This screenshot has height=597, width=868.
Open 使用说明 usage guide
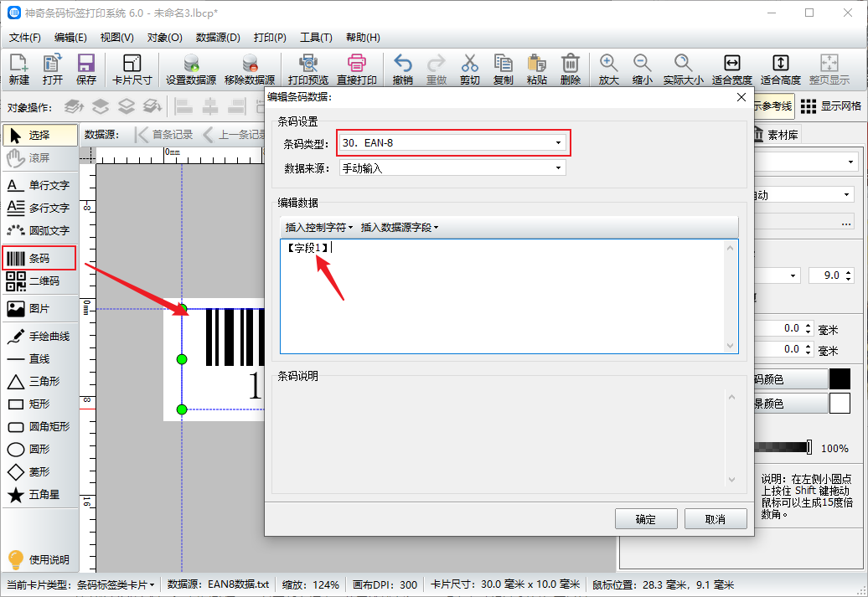pyautogui.click(x=39, y=559)
